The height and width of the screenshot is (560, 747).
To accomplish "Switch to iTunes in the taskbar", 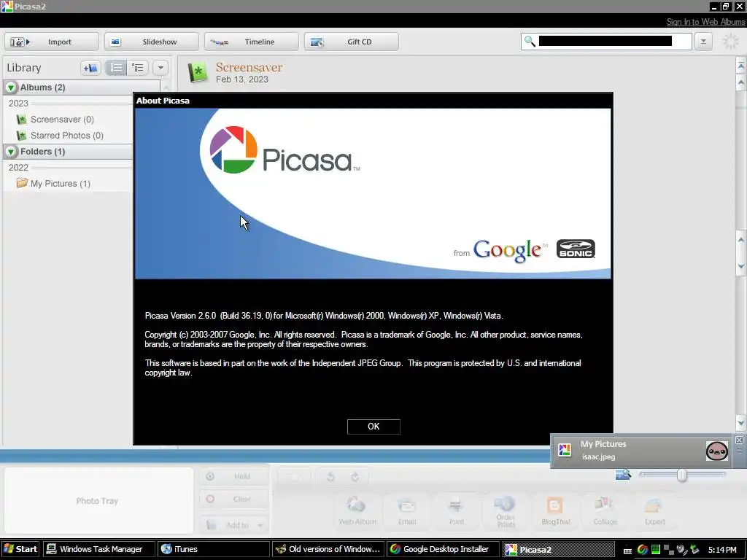I will point(213,549).
